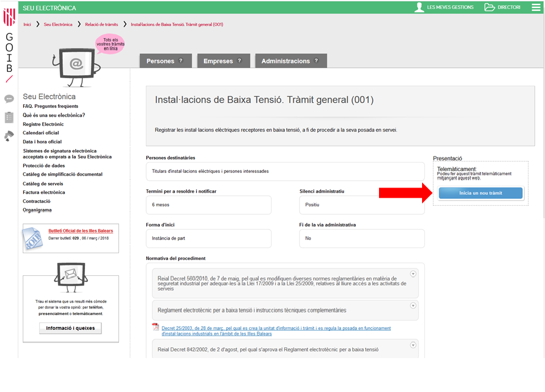Click the clipboard icon in left sidebar

(9, 117)
